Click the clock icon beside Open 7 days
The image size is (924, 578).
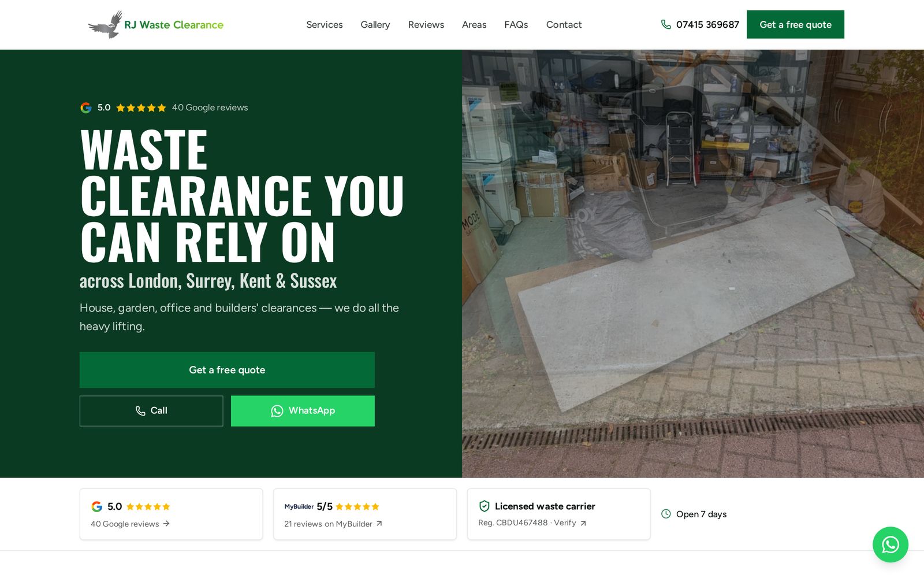click(x=666, y=514)
